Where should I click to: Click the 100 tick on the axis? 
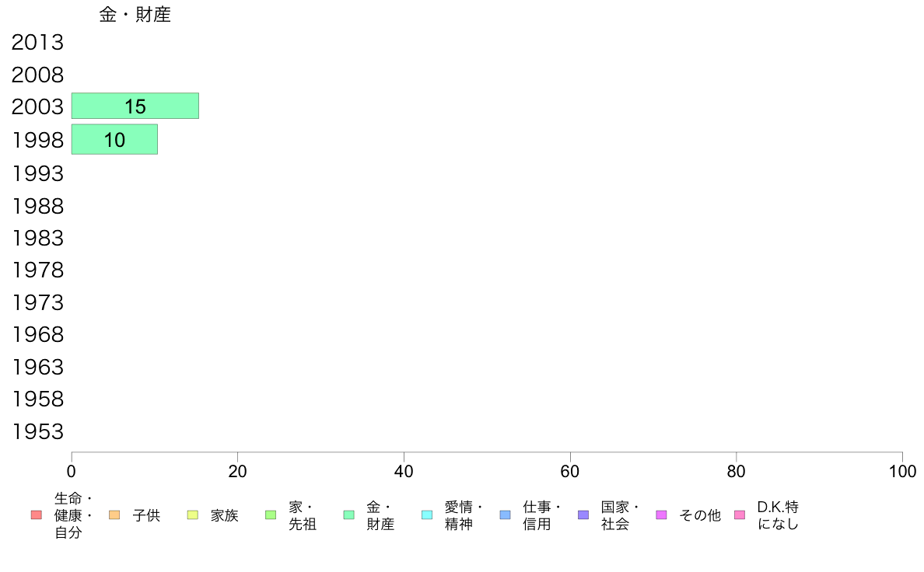click(x=902, y=471)
